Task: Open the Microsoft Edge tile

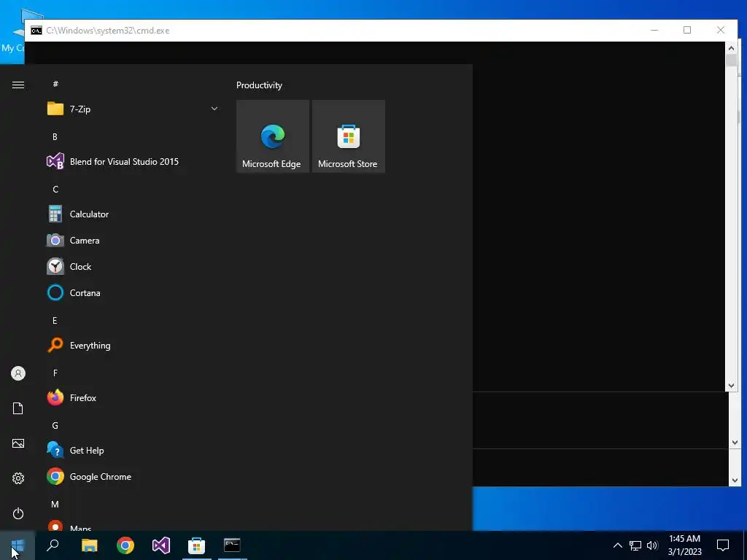Action: click(273, 136)
